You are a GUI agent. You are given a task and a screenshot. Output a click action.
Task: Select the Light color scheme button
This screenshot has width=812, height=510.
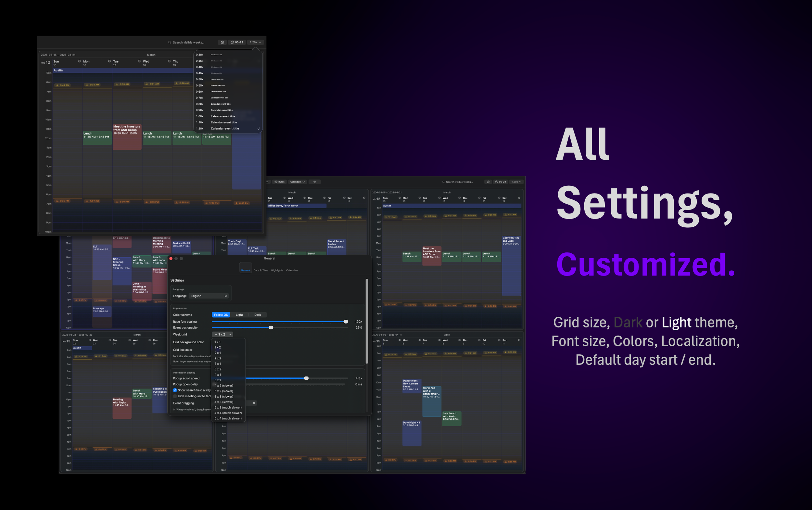point(239,315)
